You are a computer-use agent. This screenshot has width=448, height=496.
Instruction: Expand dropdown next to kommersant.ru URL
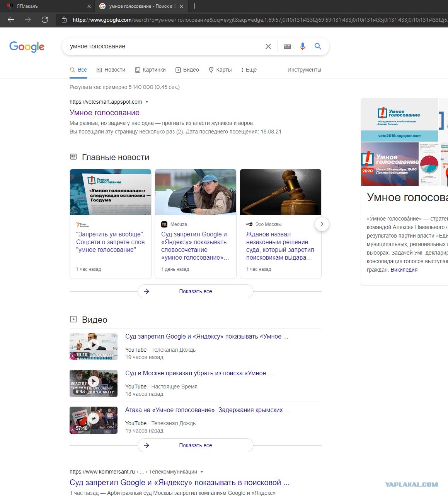tap(202, 472)
